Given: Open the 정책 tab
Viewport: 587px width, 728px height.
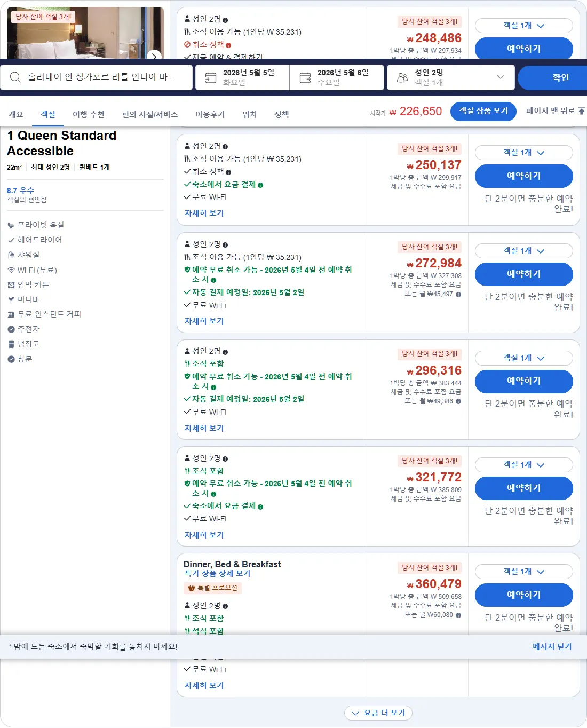Looking at the screenshot, I should coord(282,114).
